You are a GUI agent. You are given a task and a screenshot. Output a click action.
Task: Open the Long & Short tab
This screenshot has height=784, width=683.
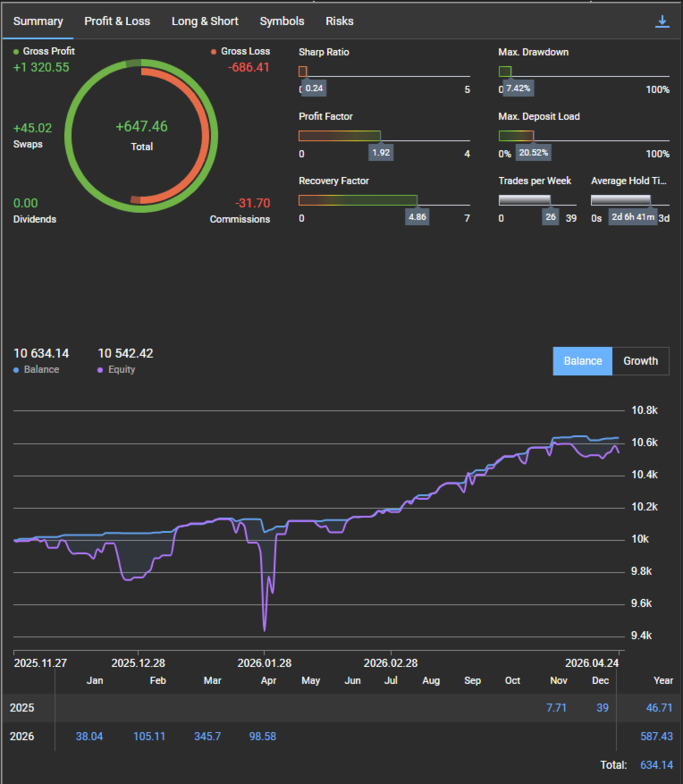tap(205, 21)
